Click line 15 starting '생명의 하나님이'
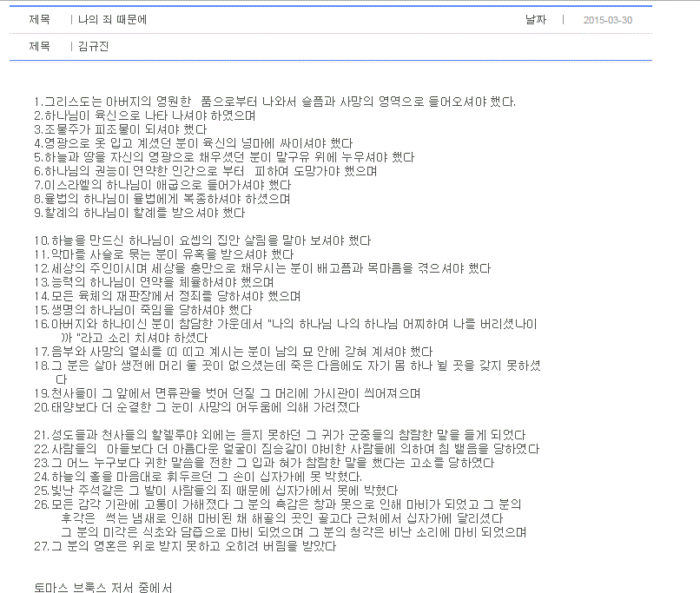The width and height of the screenshot is (700, 593). 142,310
